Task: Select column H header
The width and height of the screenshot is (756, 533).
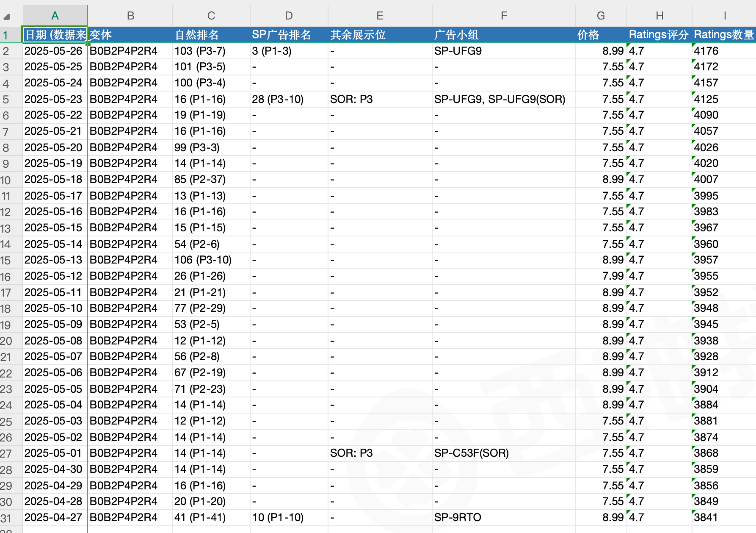Action: (659, 16)
